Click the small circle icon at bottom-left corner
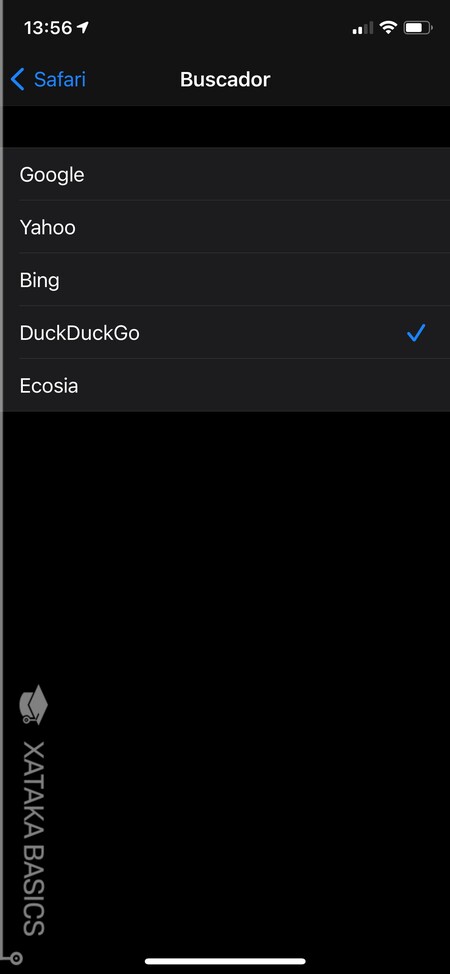 [x=16, y=958]
